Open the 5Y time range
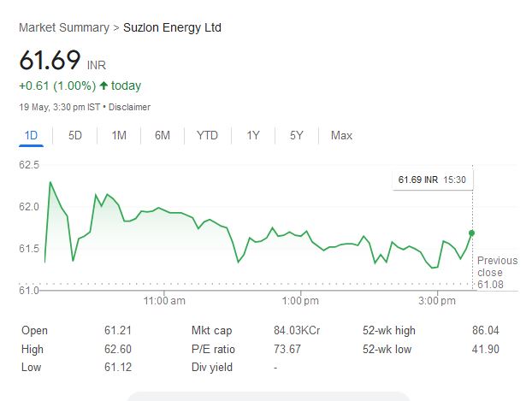The height and width of the screenshot is (401, 532). pyautogui.click(x=296, y=136)
